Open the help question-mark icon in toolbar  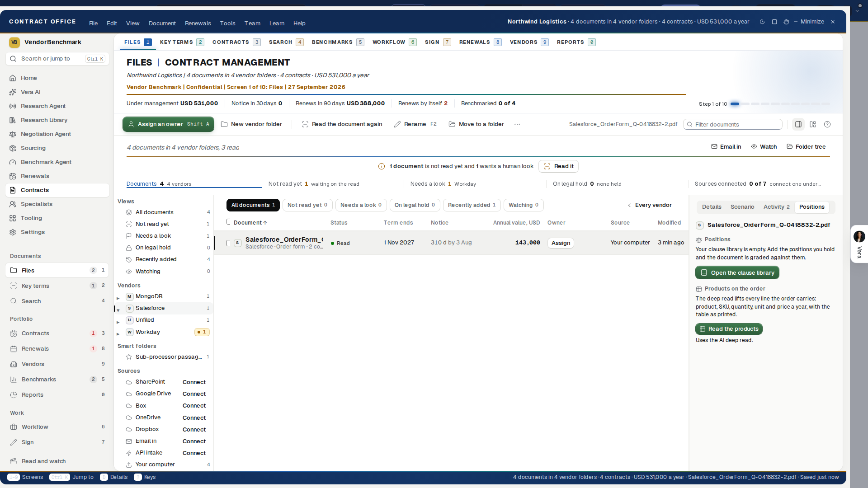[x=827, y=124]
